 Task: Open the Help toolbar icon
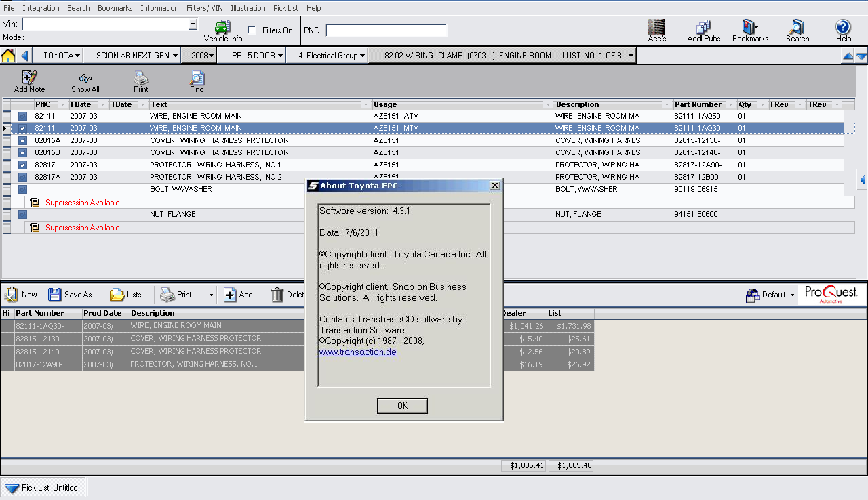843,31
